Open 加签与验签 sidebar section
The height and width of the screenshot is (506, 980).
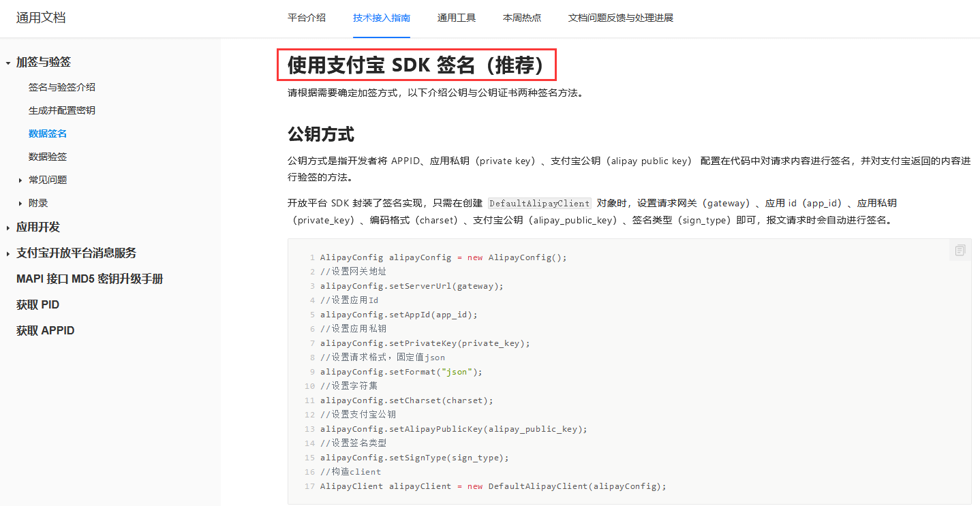44,62
